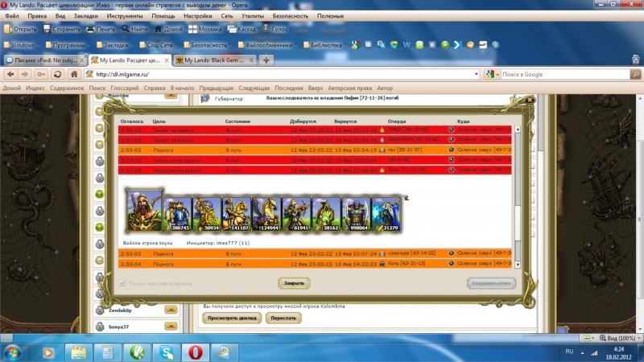This screenshot has width=644, height=362.
Task: Open the Google search engine dropdown
Action: (491, 75)
